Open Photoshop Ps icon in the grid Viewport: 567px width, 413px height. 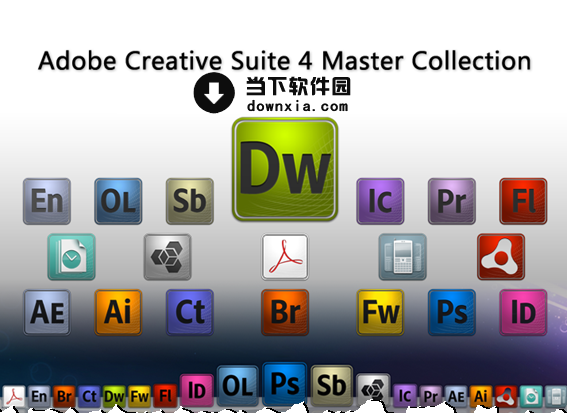click(452, 312)
